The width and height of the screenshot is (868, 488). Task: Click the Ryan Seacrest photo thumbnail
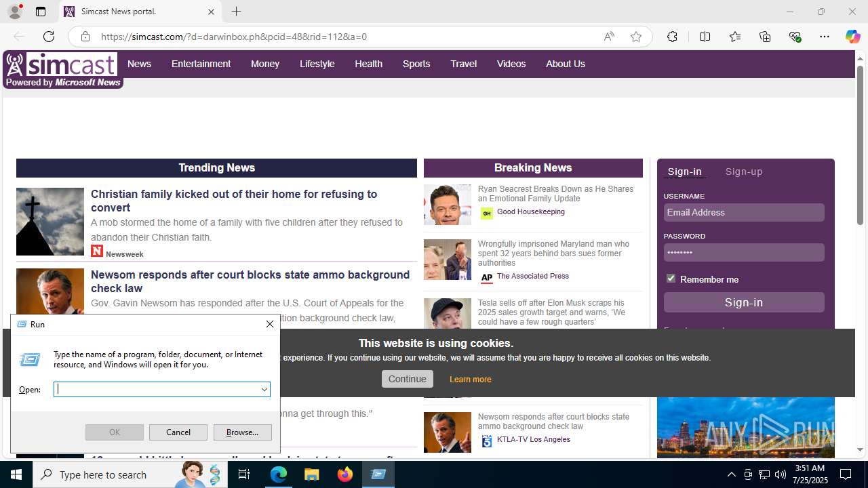448,205
